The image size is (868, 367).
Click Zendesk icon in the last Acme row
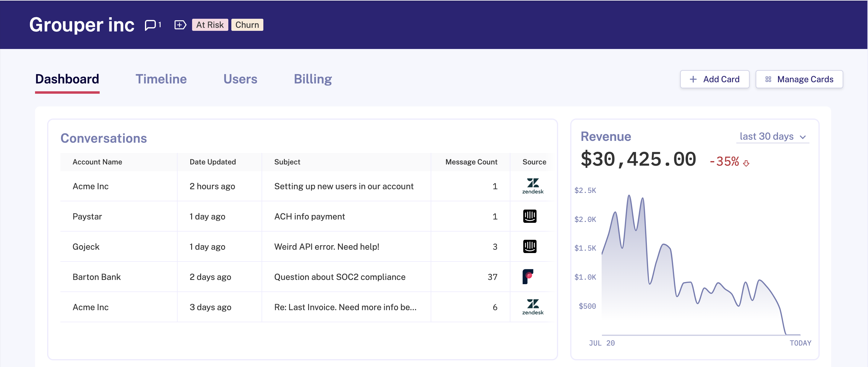tap(532, 307)
